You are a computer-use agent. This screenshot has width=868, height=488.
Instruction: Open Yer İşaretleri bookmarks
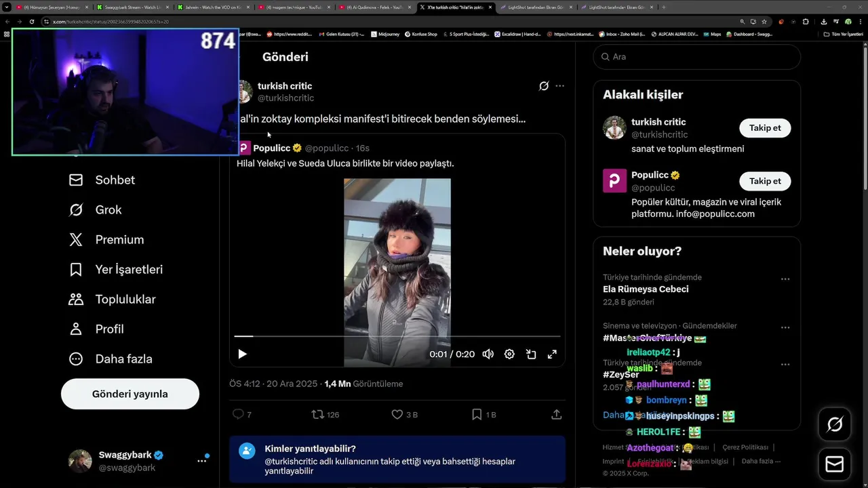pos(115,269)
